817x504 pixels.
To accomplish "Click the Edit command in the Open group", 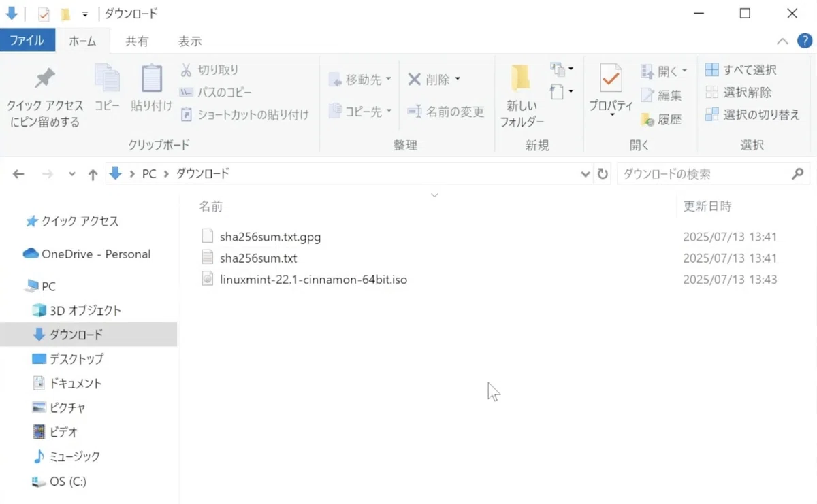I will coord(661,95).
